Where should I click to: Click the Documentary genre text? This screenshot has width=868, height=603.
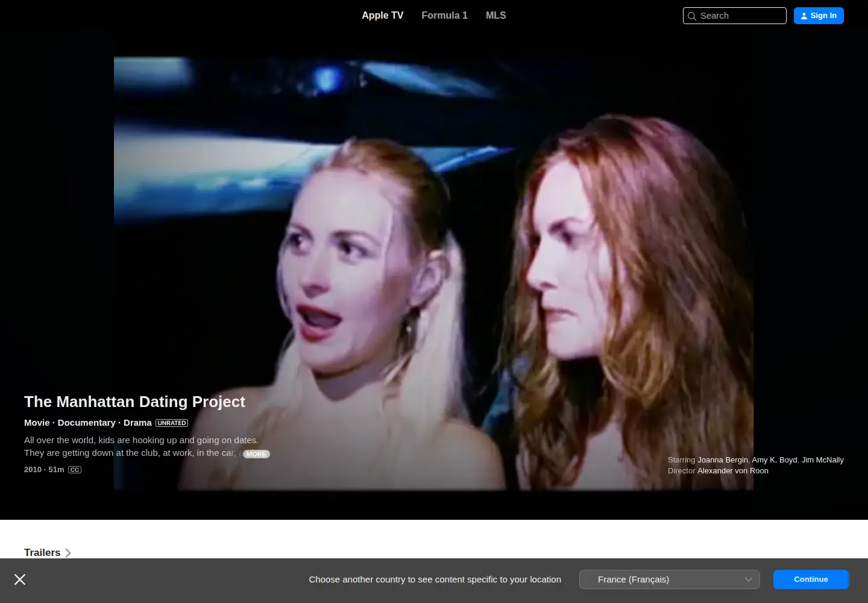pos(86,423)
